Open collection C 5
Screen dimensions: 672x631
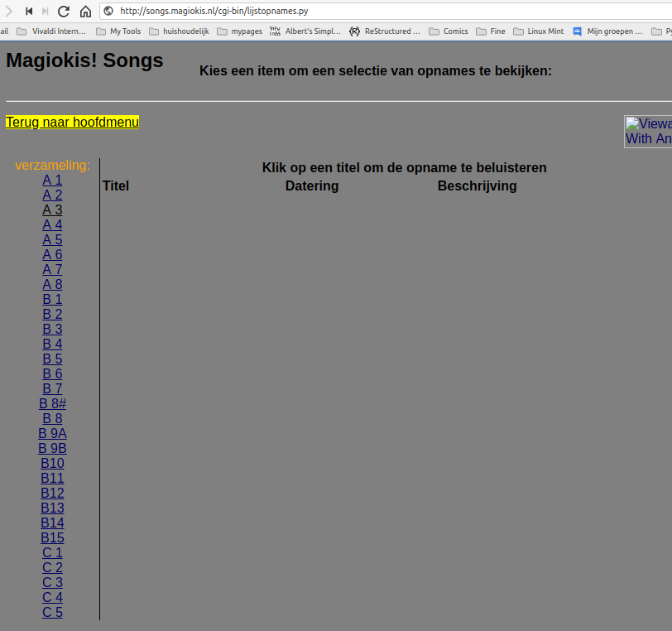pyautogui.click(x=52, y=613)
